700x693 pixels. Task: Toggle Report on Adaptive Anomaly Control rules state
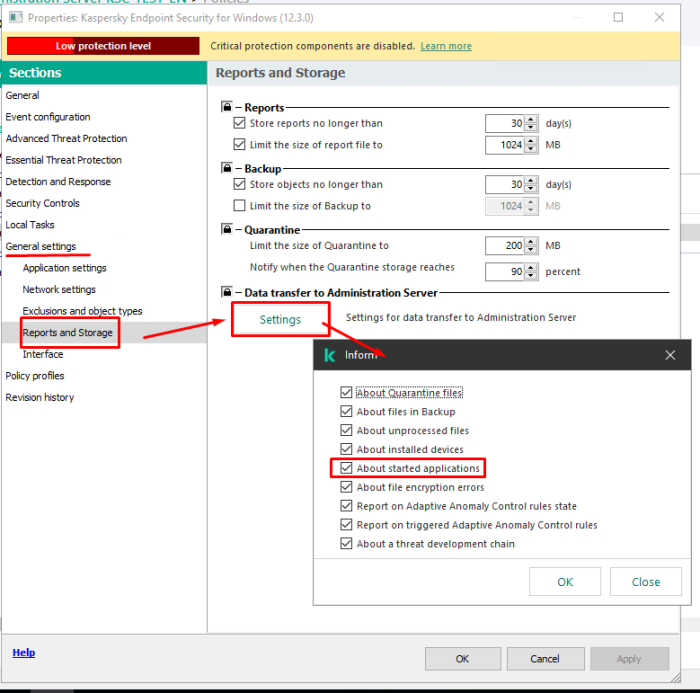(346, 505)
